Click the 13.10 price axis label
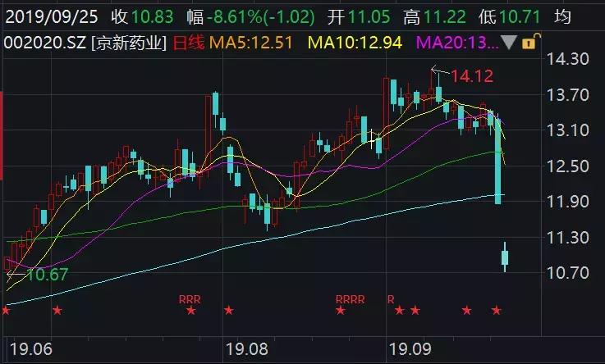This screenshot has width=605, height=364. 568,130
